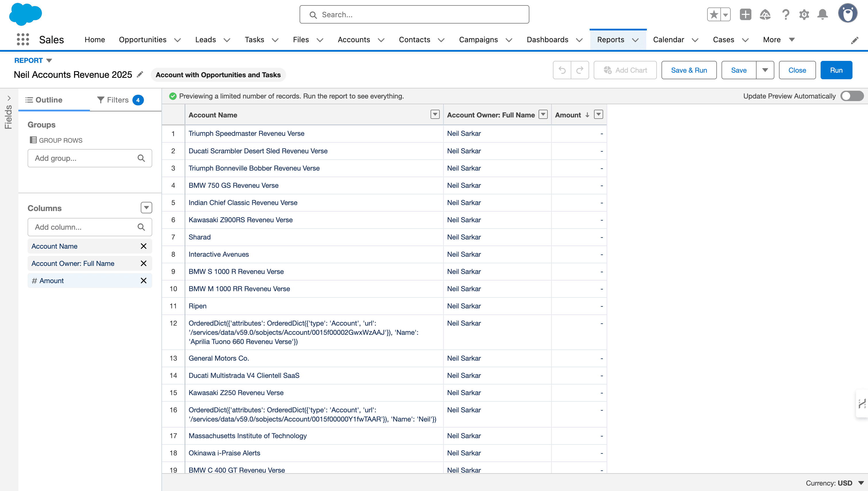
Task: Remove Amount column with X
Action: coord(143,281)
